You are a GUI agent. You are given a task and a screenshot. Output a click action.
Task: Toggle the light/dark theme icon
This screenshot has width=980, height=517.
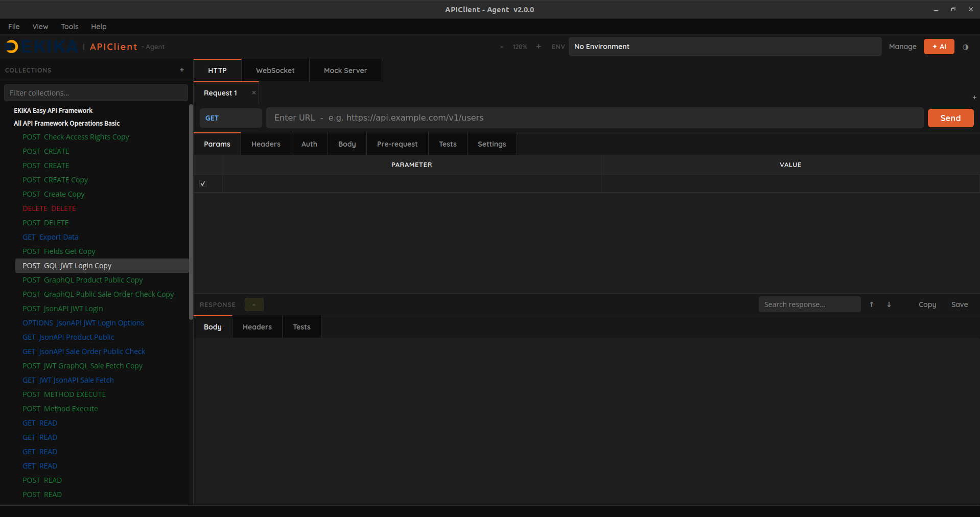point(965,47)
